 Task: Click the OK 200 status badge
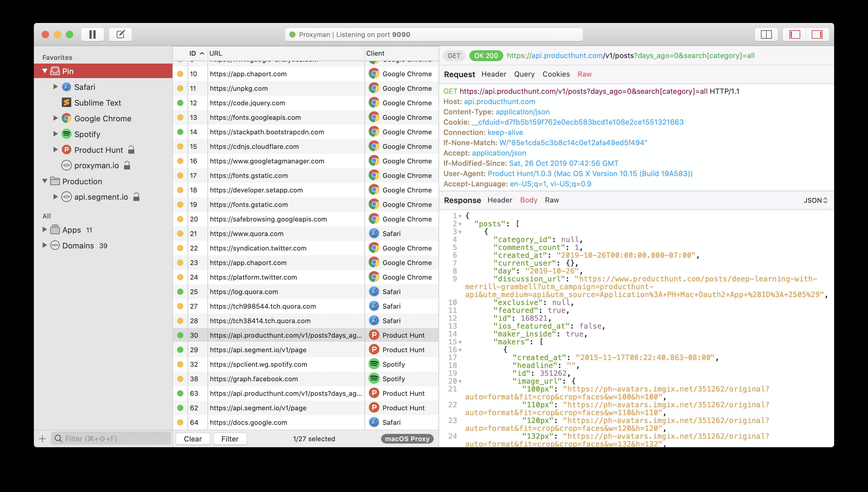486,56
